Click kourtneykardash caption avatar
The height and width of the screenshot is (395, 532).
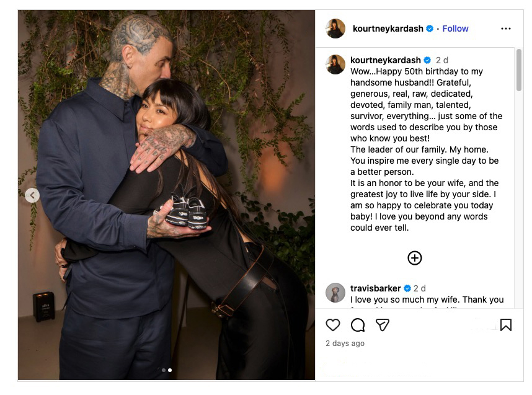tap(335, 64)
